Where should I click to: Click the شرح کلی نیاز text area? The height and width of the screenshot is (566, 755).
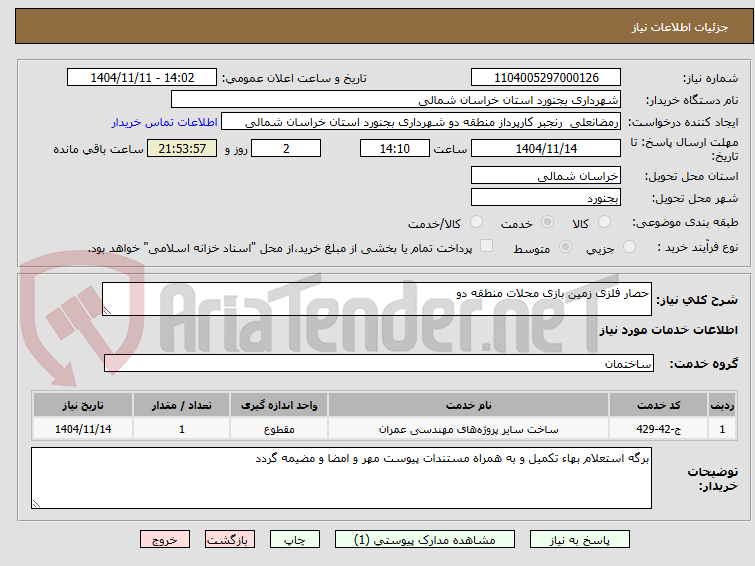pyautogui.click(x=377, y=299)
